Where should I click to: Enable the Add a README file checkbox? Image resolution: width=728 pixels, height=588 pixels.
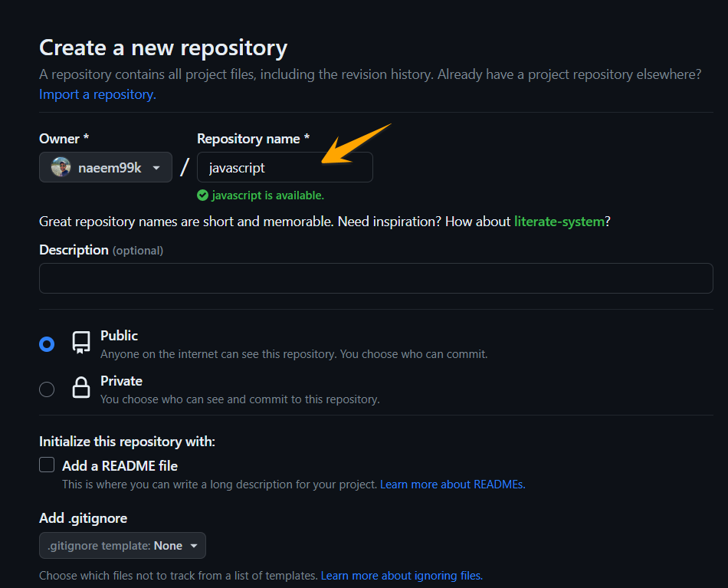(x=47, y=465)
